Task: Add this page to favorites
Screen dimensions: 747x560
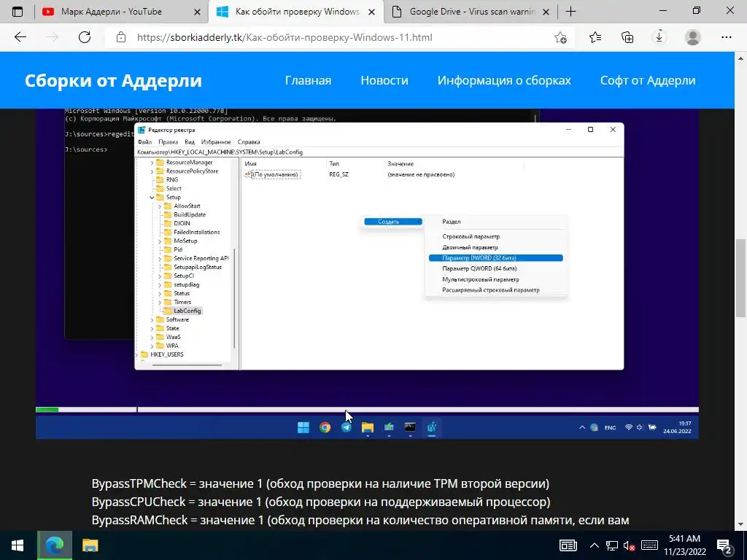Action: (x=561, y=37)
